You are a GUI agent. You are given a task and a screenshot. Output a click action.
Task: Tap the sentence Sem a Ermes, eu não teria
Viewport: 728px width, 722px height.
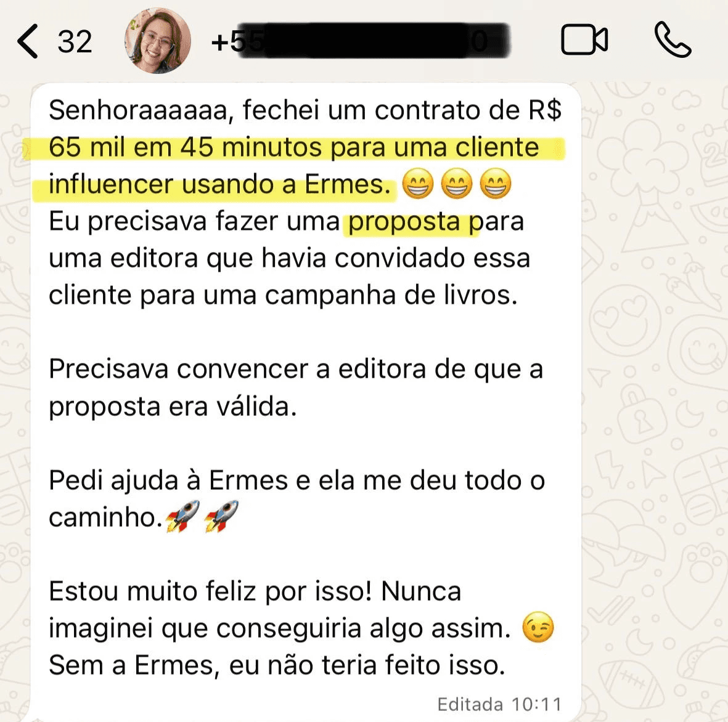click(x=277, y=665)
